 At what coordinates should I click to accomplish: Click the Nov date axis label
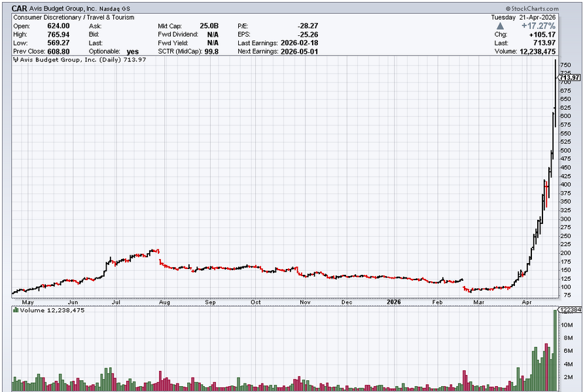[305, 302]
